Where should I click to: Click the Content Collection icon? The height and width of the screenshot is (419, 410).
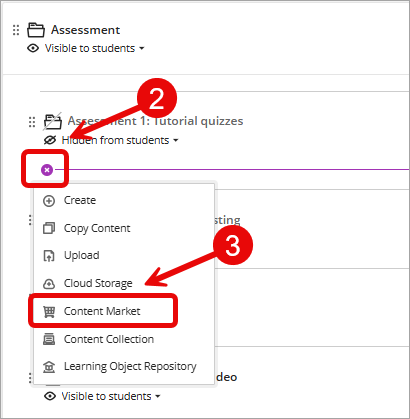coord(49,339)
